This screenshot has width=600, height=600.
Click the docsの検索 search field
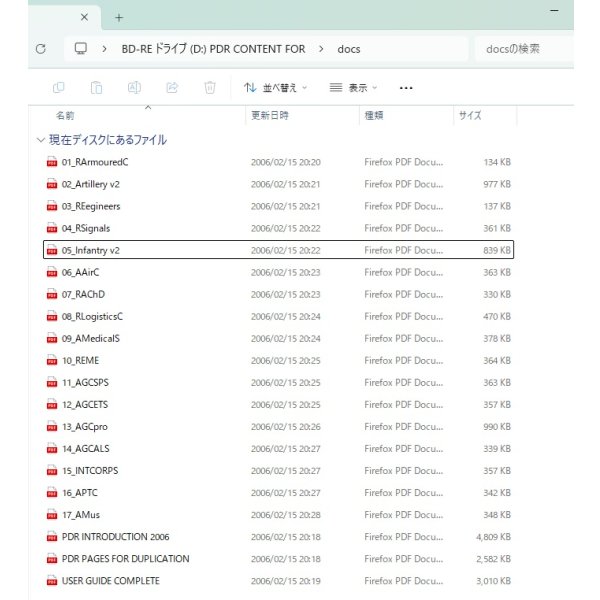(525, 49)
